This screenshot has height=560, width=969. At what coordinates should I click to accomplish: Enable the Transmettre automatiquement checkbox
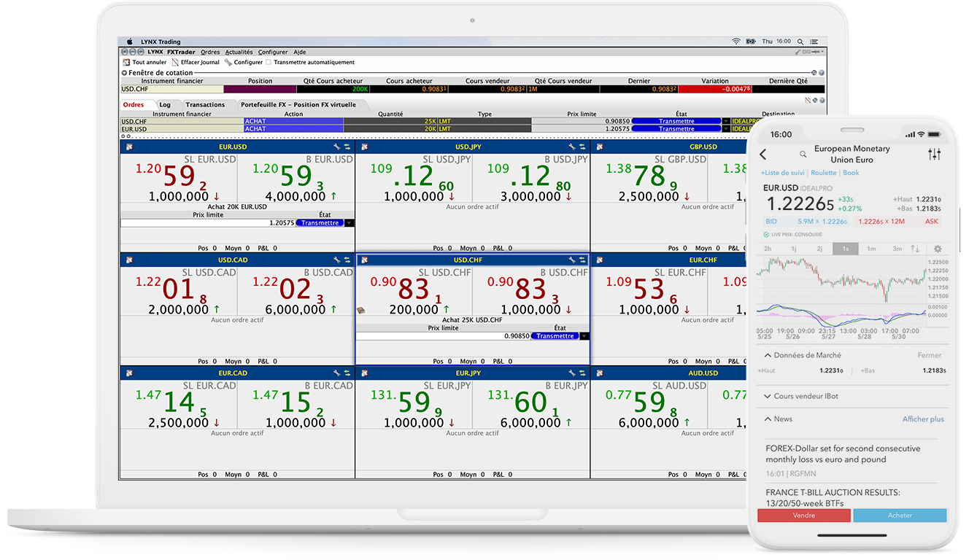coord(269,63)
